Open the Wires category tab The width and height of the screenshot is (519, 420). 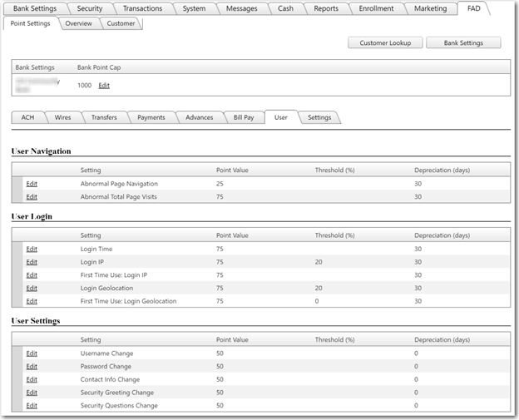[62, 117]
